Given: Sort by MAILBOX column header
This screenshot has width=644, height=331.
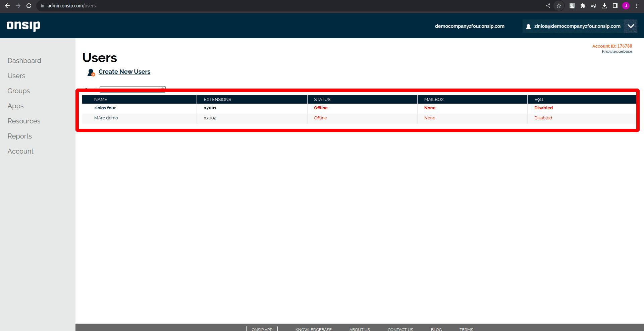Looking at the screenshot, I should pyautogui.click(x=434, y=100).
